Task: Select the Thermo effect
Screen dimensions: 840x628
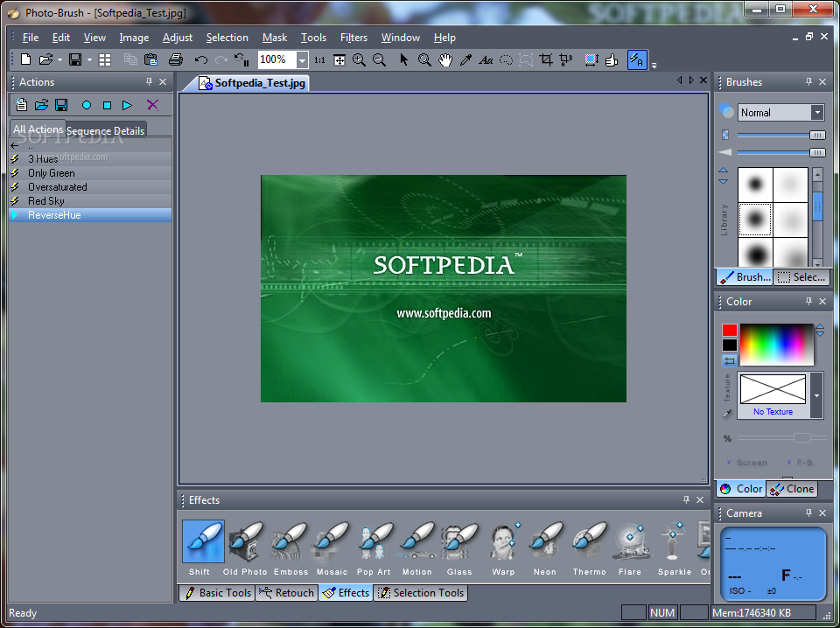Action: click(589, 548)
